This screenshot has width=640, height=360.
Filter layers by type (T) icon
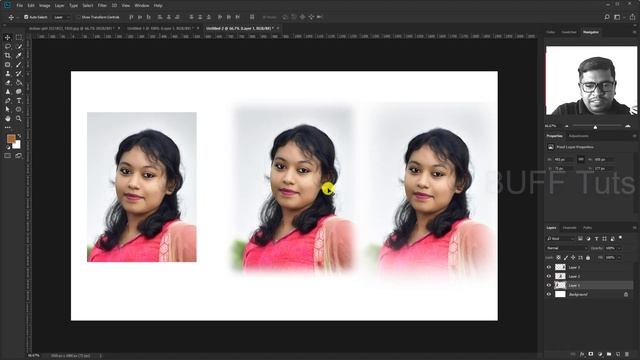click(596, 238)
